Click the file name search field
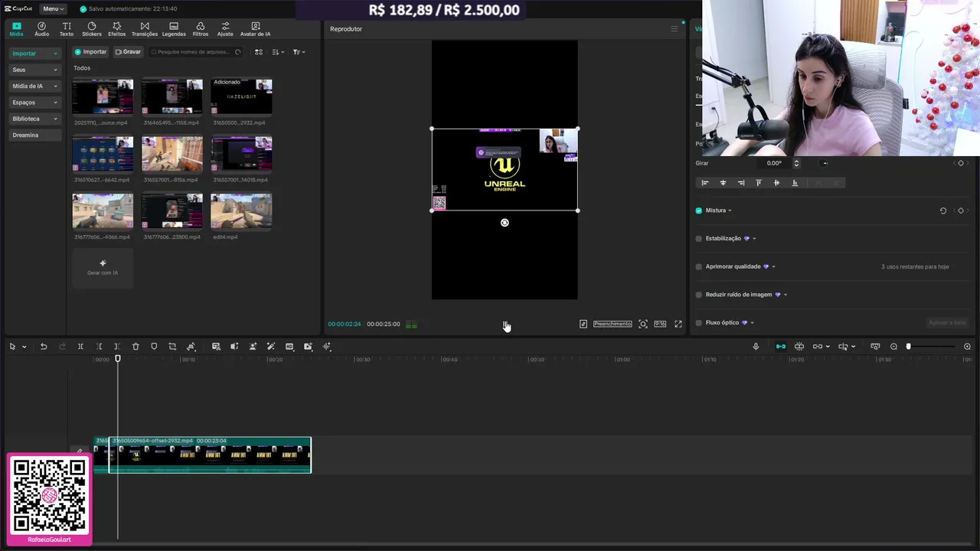 pyautogui.click(x=195, y=52)
